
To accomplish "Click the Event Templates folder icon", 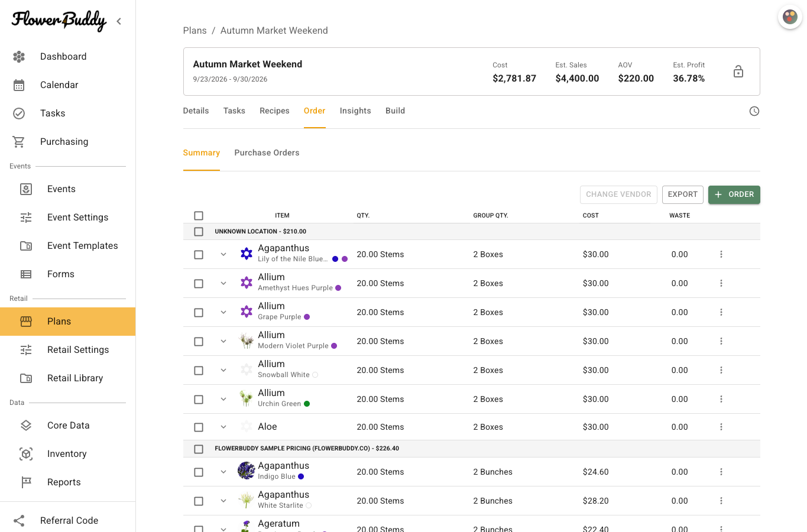I will click(26, 246).
